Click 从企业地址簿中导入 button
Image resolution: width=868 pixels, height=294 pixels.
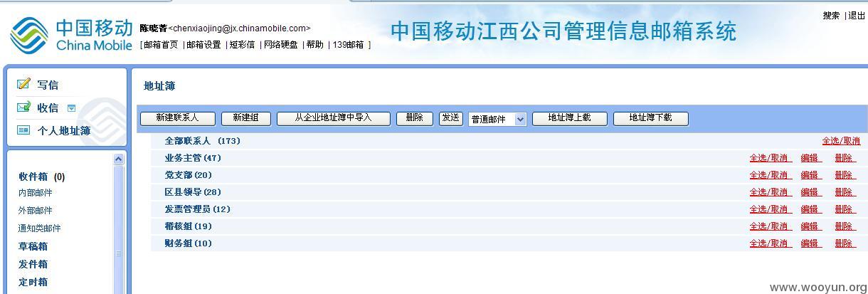click(334, 118)
